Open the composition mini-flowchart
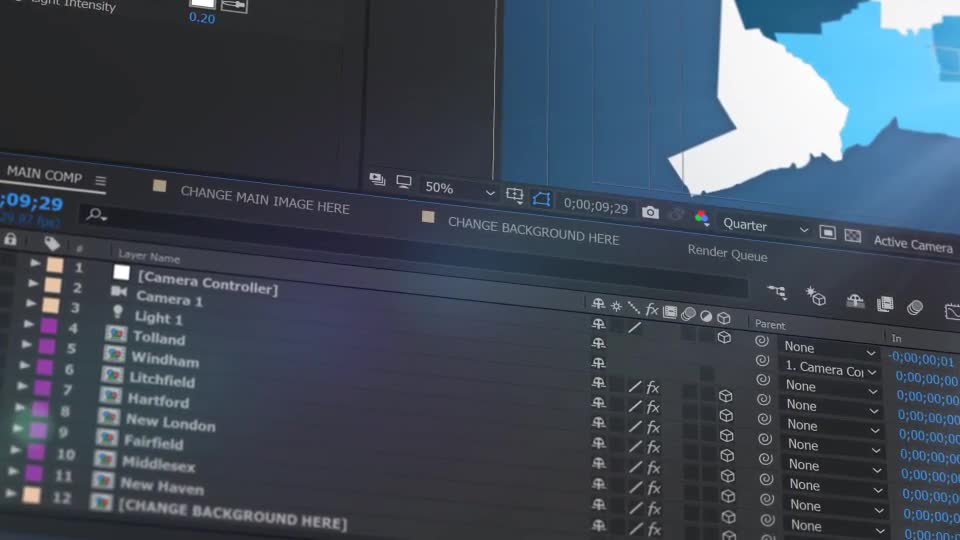 pyautogui.click(x=778, y=292)
